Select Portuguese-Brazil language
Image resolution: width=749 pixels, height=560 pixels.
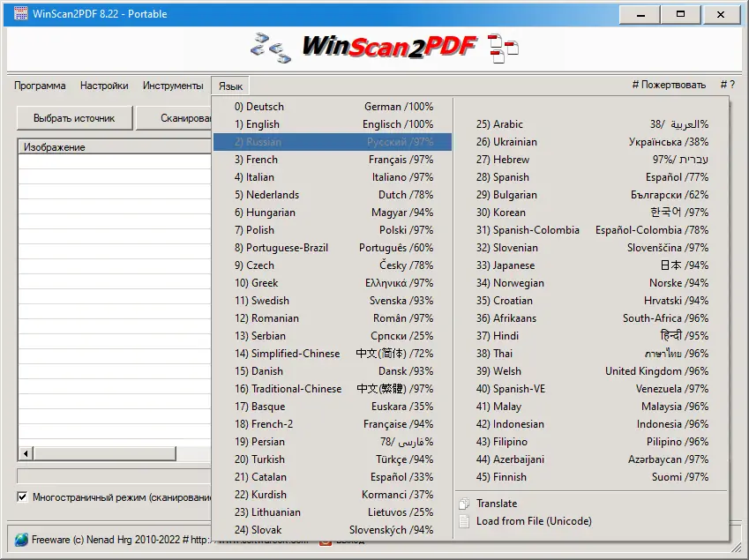(x=333, y=248)
